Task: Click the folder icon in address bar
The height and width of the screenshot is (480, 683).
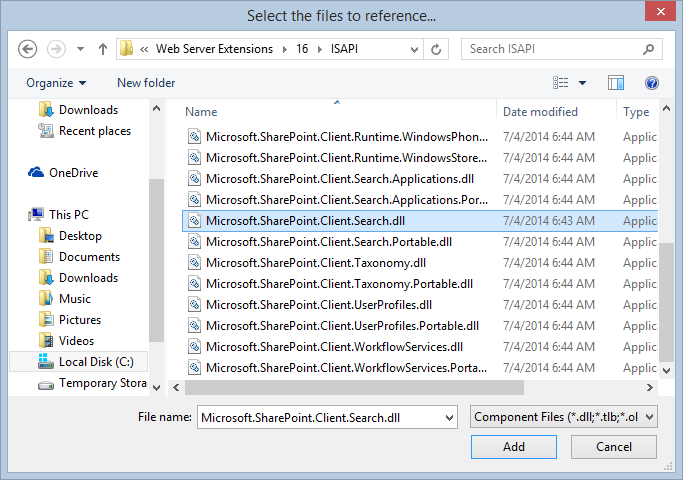Action: [126, 48]
